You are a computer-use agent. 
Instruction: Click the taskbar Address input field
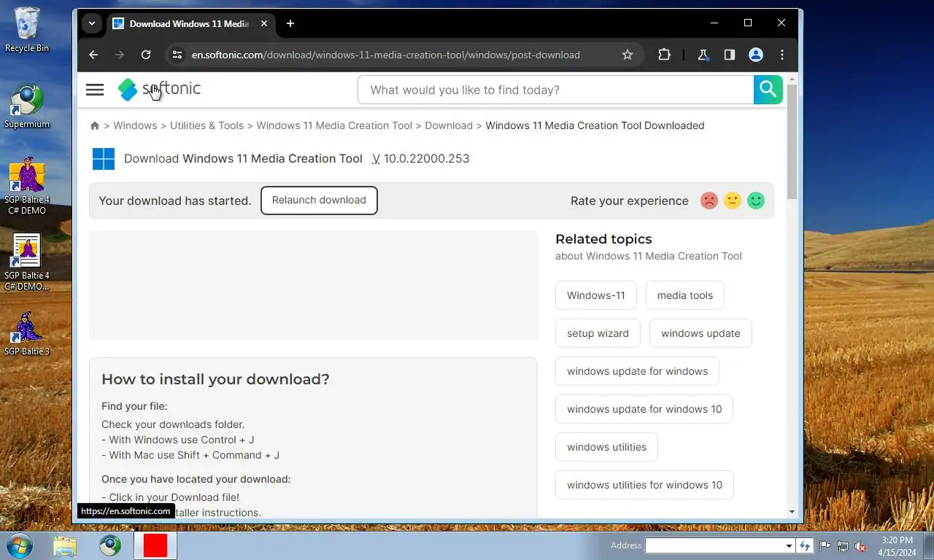715,545
